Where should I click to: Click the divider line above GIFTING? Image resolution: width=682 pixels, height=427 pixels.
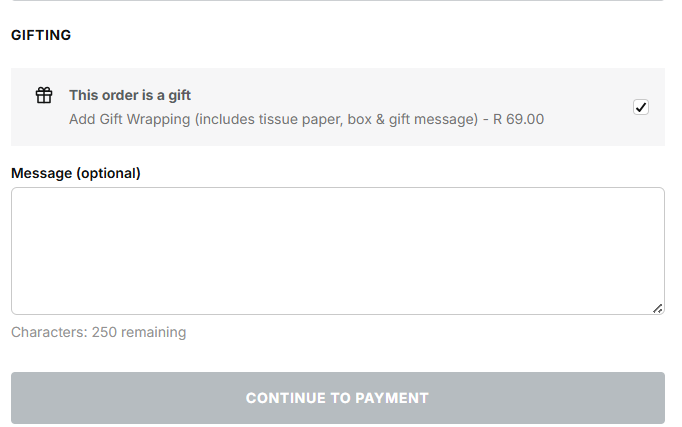click(337, 1)
